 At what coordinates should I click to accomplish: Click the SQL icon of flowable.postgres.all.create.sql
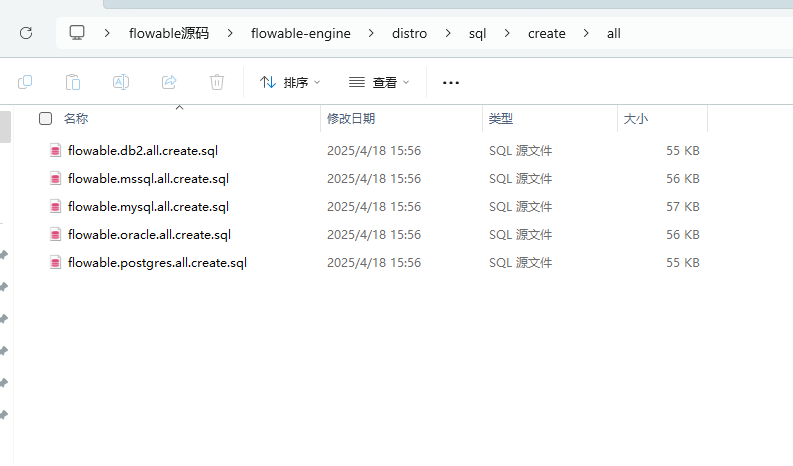click(56, 263)
